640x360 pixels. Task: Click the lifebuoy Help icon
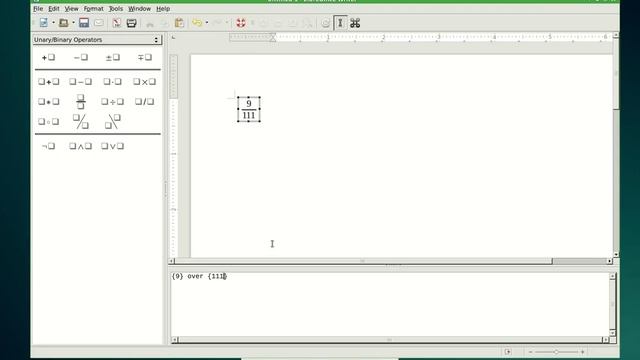(241, 23)
